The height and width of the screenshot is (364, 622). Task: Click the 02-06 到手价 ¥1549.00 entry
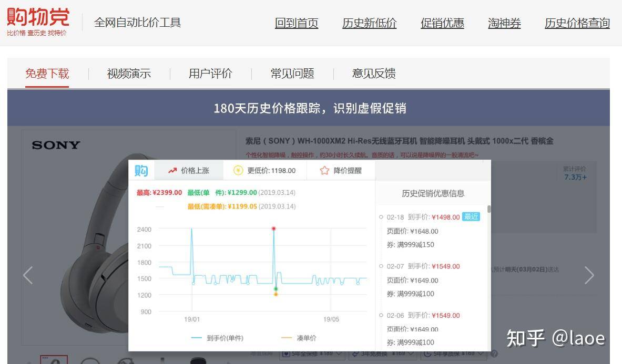423,315
